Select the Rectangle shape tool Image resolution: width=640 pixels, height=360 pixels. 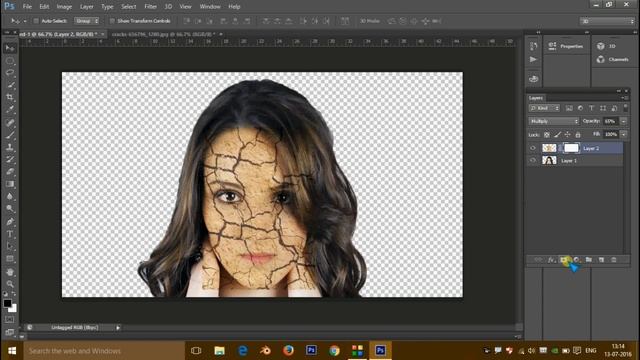pyautogui.click(x=10, y=259)
